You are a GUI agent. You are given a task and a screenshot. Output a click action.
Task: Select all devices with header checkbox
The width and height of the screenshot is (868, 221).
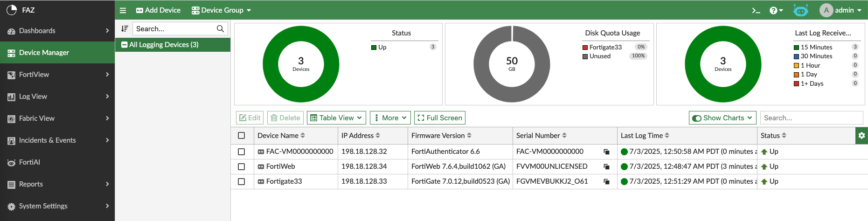click(x=241, y=136)
